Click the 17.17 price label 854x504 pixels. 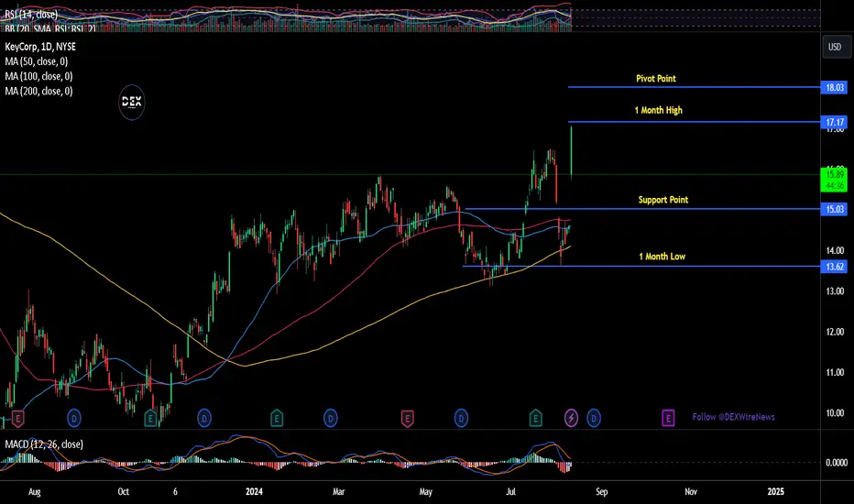(835, 122)
